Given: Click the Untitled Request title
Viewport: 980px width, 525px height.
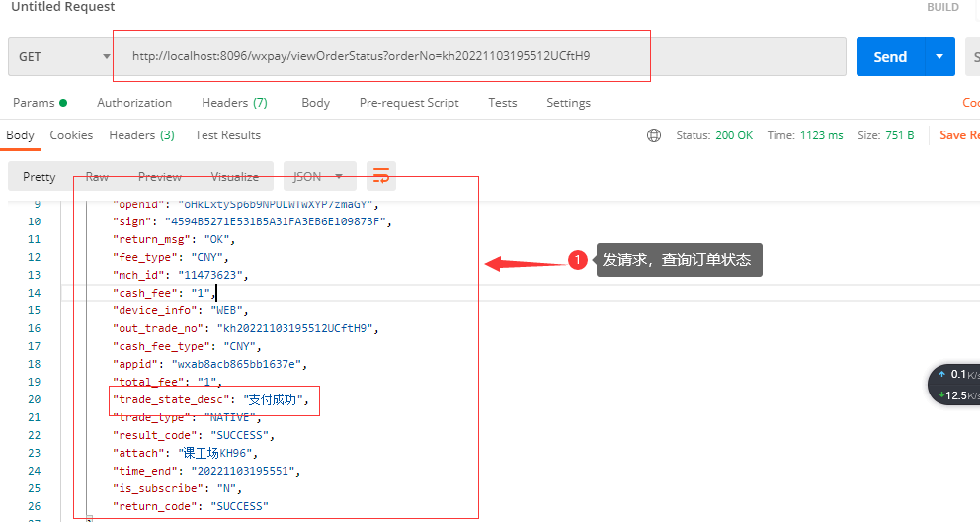Looking at the screenshot, I should (62, 7).
